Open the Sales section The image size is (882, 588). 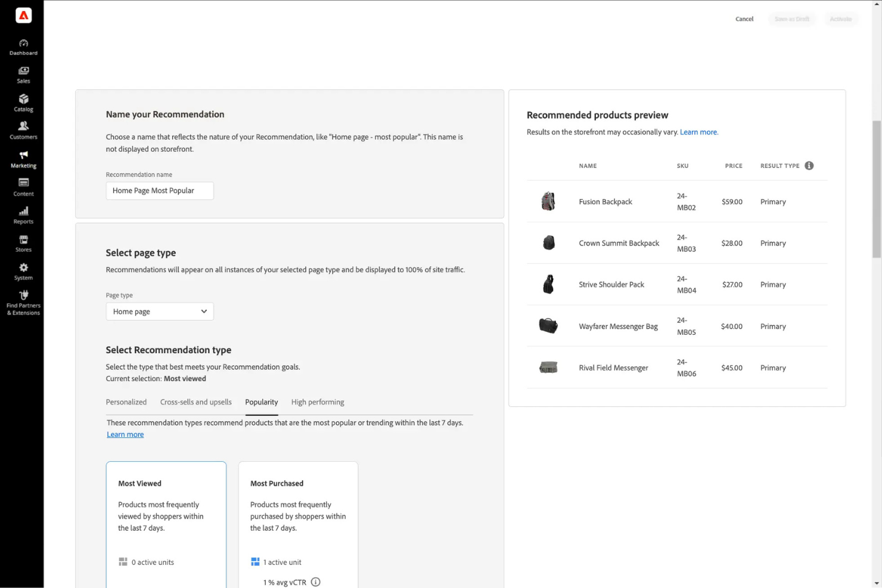[x=23, y=74]
